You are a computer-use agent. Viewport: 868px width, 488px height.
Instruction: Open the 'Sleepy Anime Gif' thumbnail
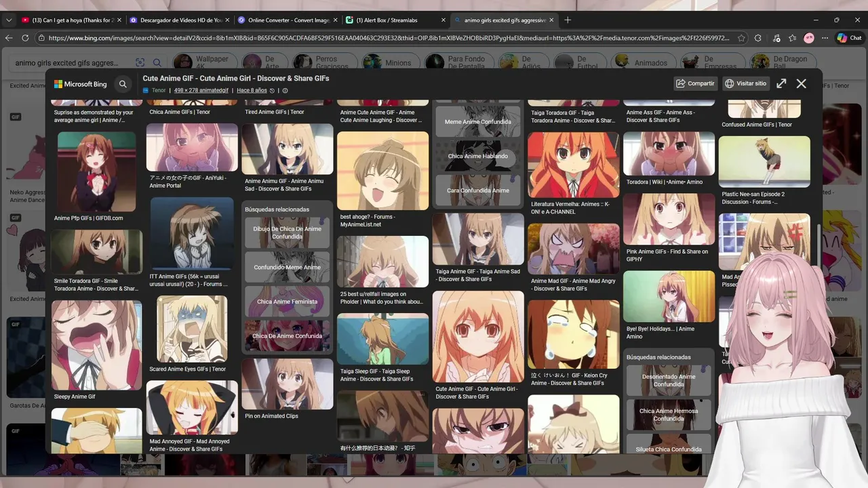97,346
